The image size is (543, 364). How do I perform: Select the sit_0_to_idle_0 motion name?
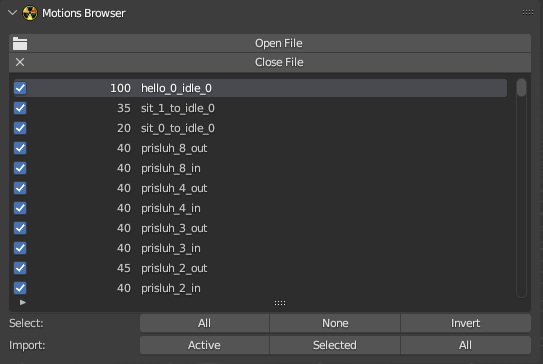point(178,128)
